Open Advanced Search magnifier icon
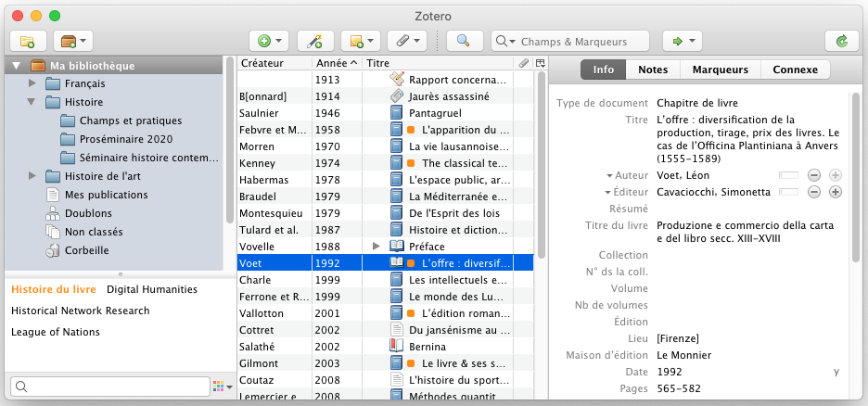 point(464,41)
